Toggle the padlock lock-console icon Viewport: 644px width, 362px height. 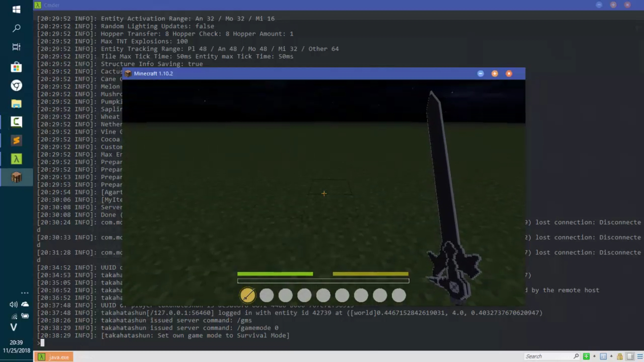tap(620, 356)
